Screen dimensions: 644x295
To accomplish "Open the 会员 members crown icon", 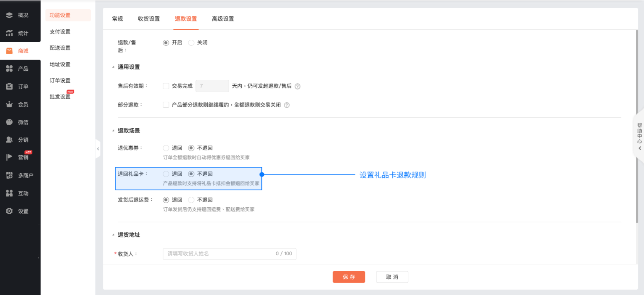I will (9, 104).
